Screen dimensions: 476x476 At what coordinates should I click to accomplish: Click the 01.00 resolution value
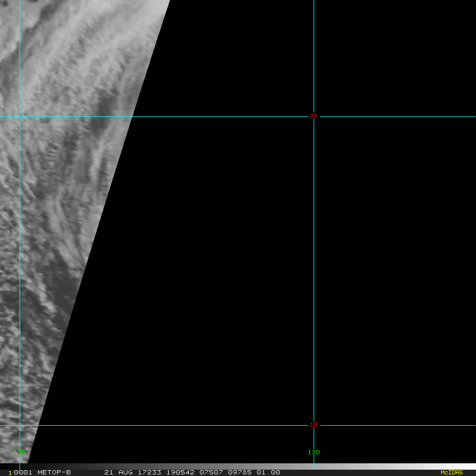(268, 472)
